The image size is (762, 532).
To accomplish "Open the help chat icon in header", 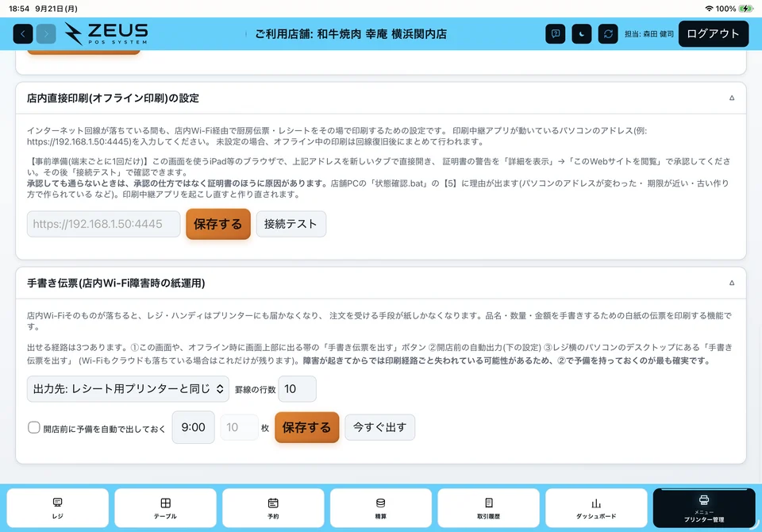I will pos(556,34).
